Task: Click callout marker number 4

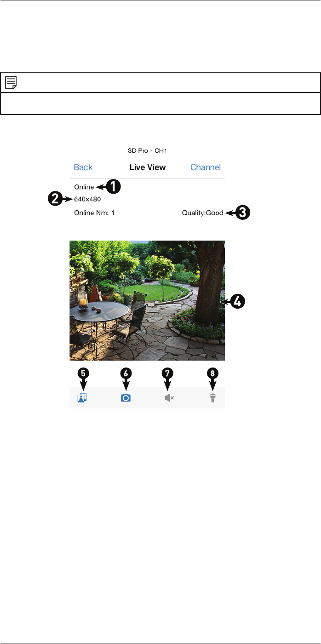Action: pyautogui.click(x=238, y=302)
